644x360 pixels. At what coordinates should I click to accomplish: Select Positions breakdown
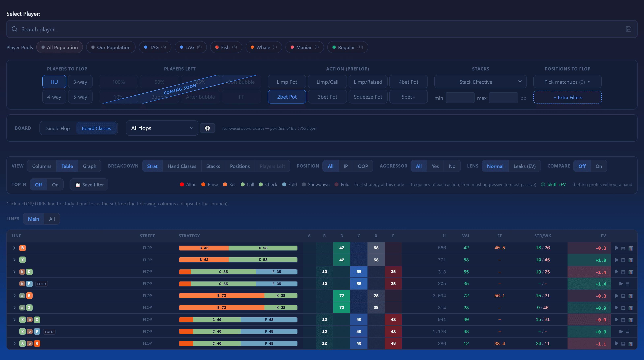(x=240, y=166)
